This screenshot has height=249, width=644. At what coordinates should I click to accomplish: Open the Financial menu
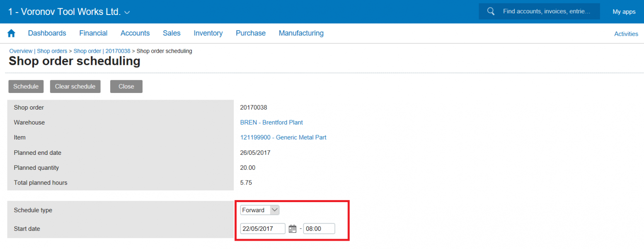click(93, 33)
